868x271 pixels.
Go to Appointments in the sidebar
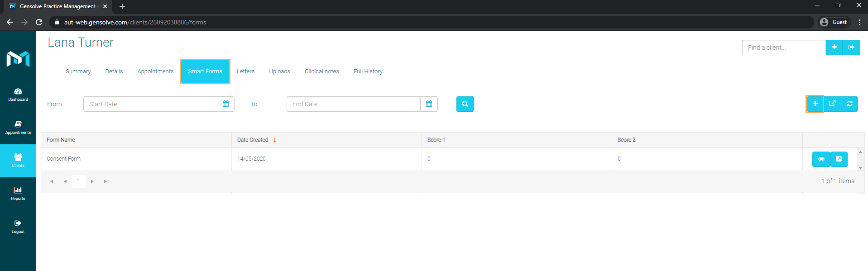pyautogui.click(x=18, y=128)
